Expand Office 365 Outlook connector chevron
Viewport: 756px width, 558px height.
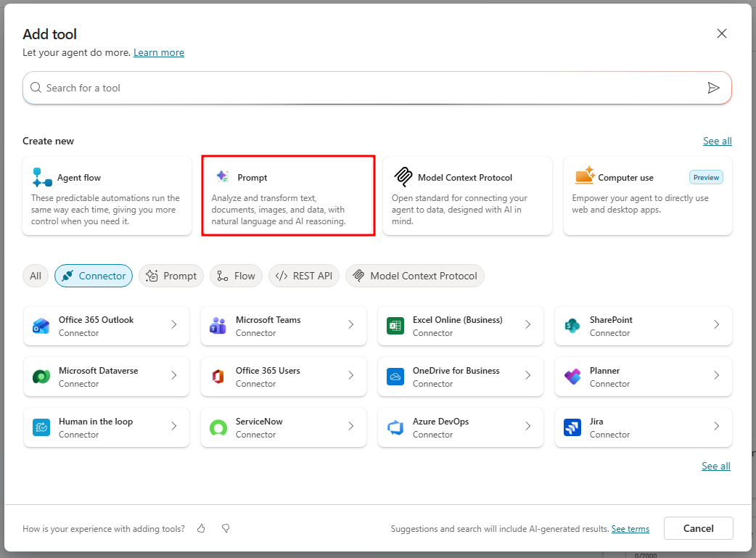point(174,324)
